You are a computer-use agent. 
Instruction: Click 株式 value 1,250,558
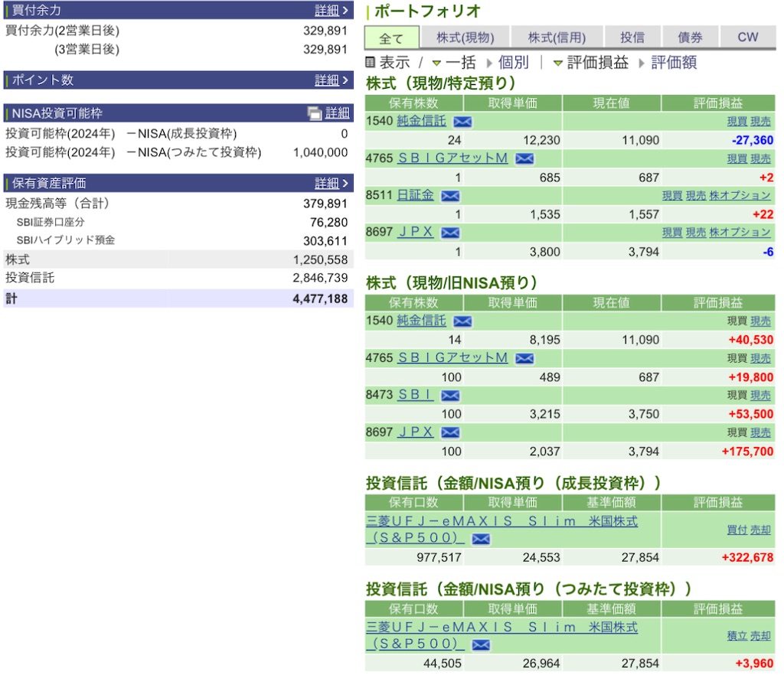pyautogui.click(x=320, y=259)
